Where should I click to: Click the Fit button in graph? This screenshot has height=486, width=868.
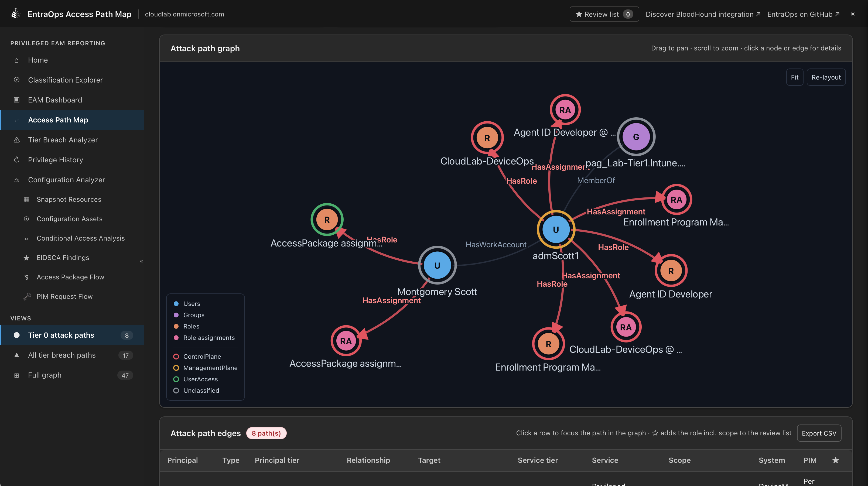(795, 77)
